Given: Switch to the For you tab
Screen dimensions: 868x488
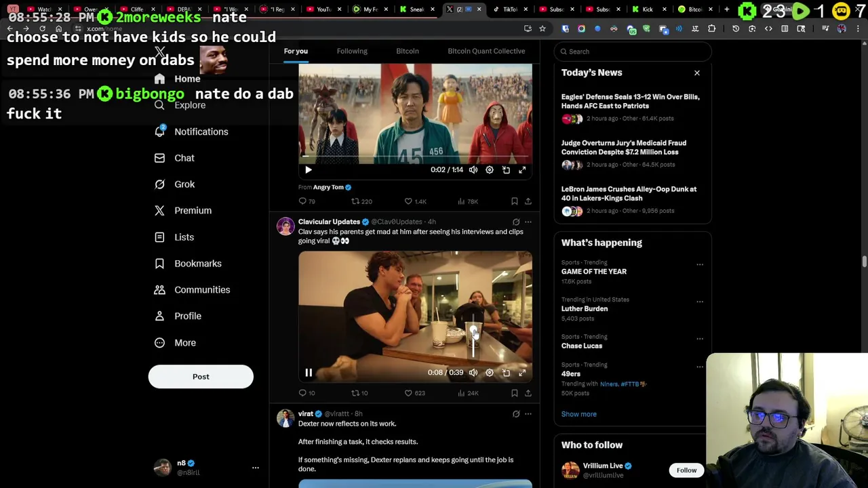Looking at the screenshot, I should (x=296, y=51).
